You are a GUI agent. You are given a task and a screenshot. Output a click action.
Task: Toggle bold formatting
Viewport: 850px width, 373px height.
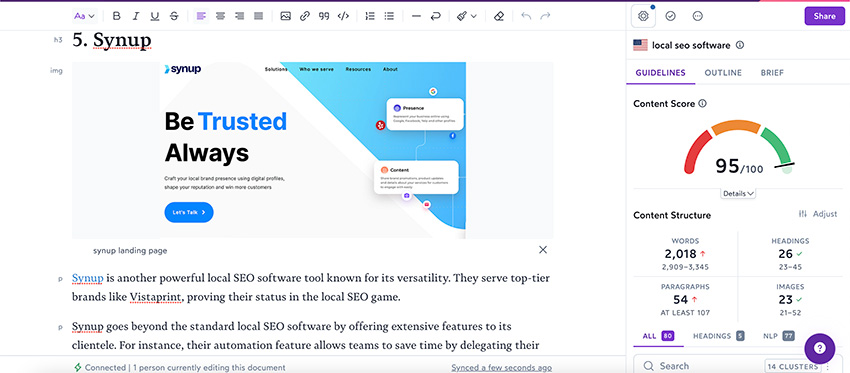coord(117,16)
